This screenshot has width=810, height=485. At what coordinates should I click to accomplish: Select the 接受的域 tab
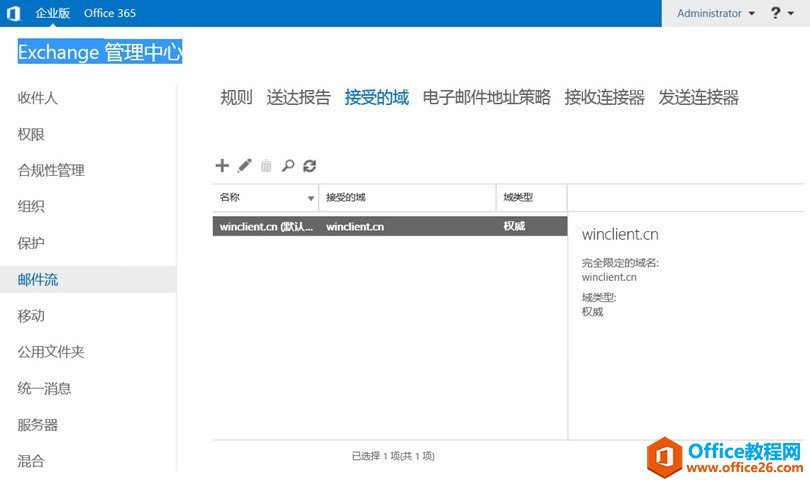point(377,97)
